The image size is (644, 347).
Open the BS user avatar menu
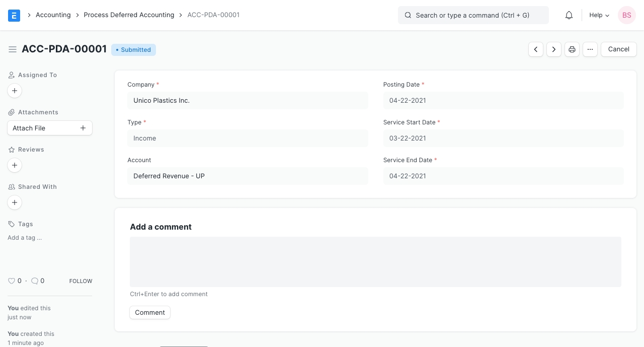pyautogui.click(x=627, y=15)
